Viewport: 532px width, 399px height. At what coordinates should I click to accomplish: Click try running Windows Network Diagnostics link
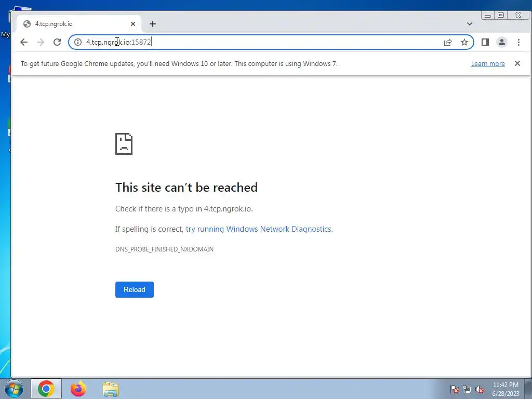tap(259, 229)
